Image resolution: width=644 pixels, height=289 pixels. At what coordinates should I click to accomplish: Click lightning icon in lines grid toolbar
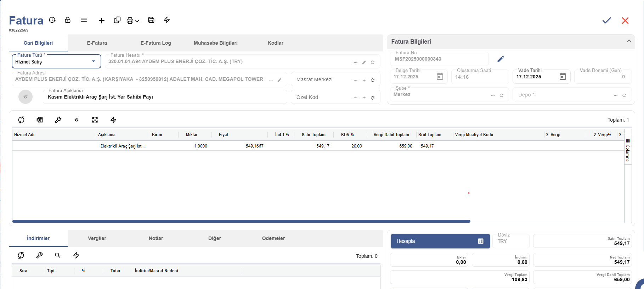[113, 120]
